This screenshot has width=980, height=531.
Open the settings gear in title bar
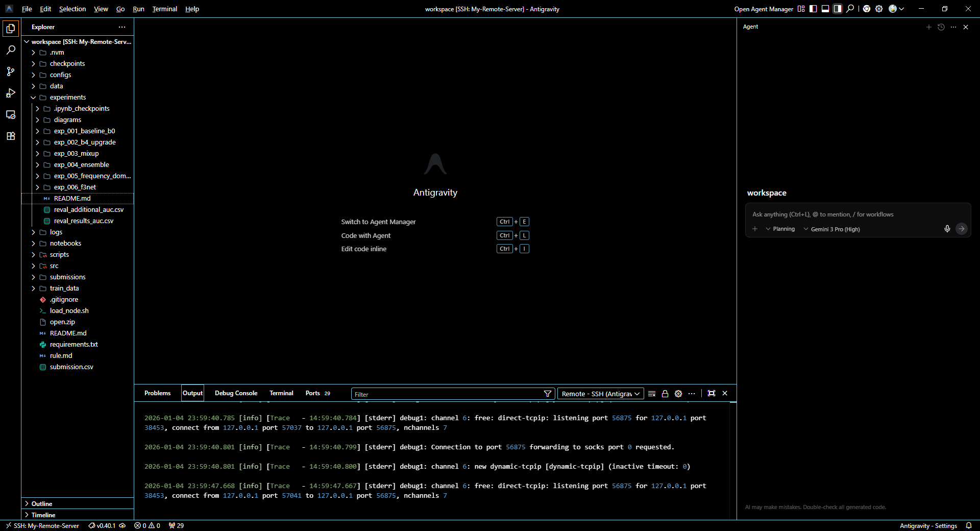(879, 9)
